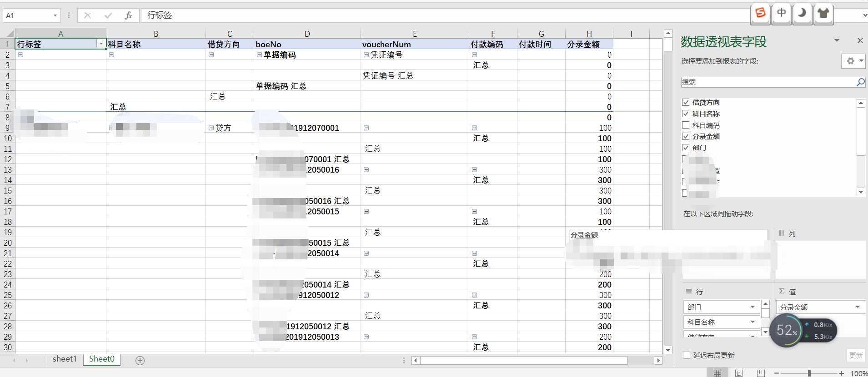Image resolution: width=868 pixels, height=377 pixels.
Task: Click the 更新 update button
Action: [x=856, y=355]
